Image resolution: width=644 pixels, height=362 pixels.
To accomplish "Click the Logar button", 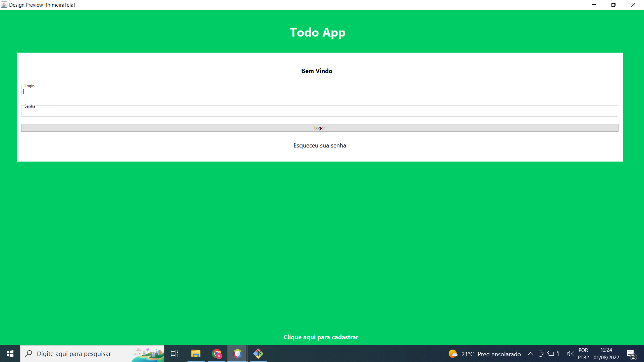I will (x=319, y=128).
